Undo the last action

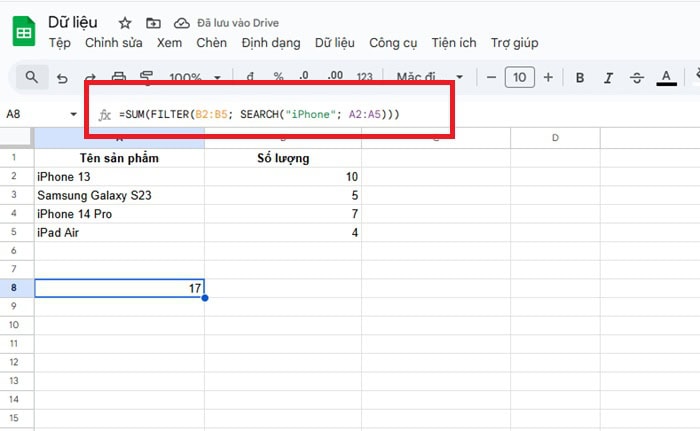[x=62, y=77]
